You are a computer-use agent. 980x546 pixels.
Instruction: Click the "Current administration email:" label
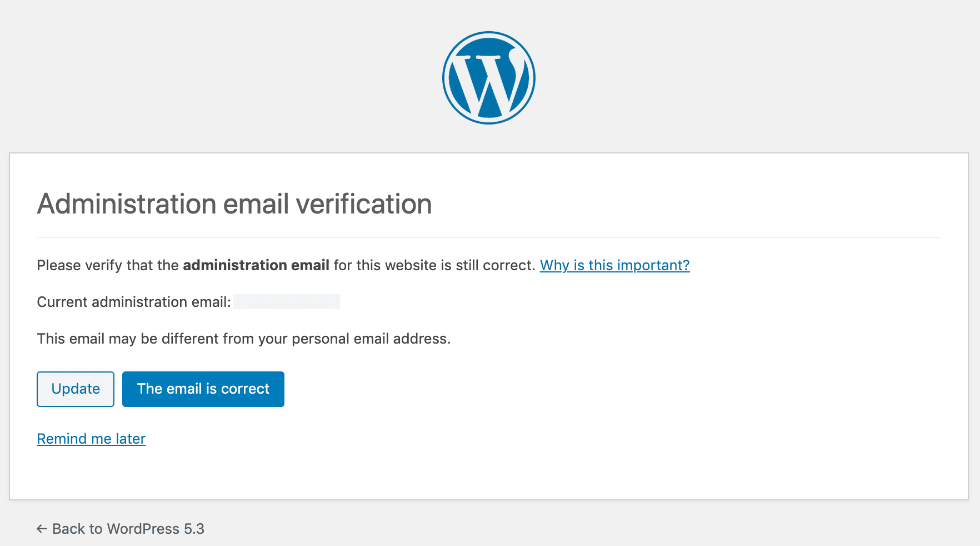133,302
